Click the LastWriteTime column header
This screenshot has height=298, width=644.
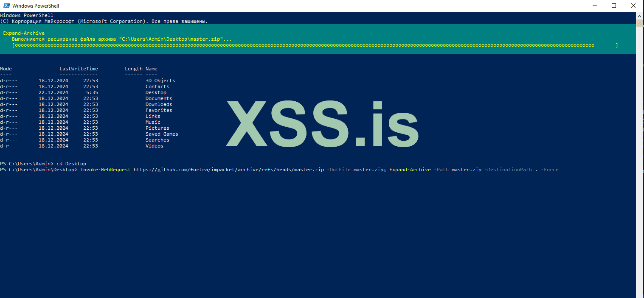[x=79, y=69]
